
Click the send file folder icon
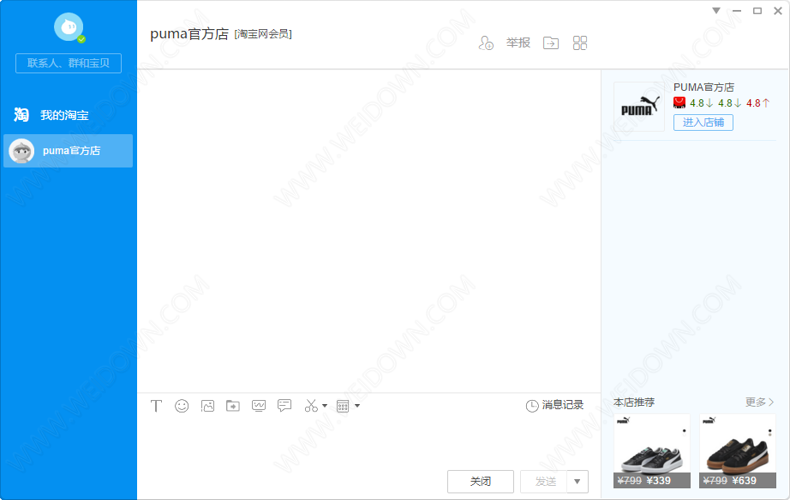pyautogui.click(x=233, y=406)
